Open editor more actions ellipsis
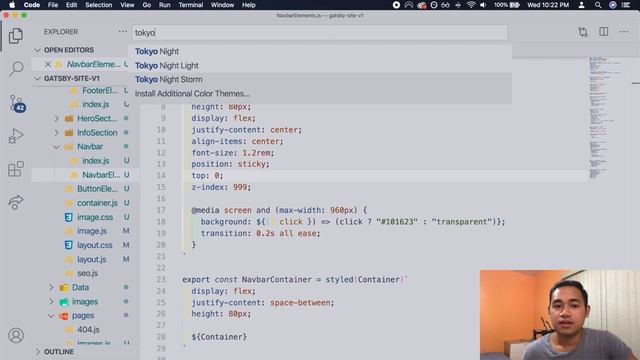Screen dimensions: 640x360 click(x=624, y=32)
